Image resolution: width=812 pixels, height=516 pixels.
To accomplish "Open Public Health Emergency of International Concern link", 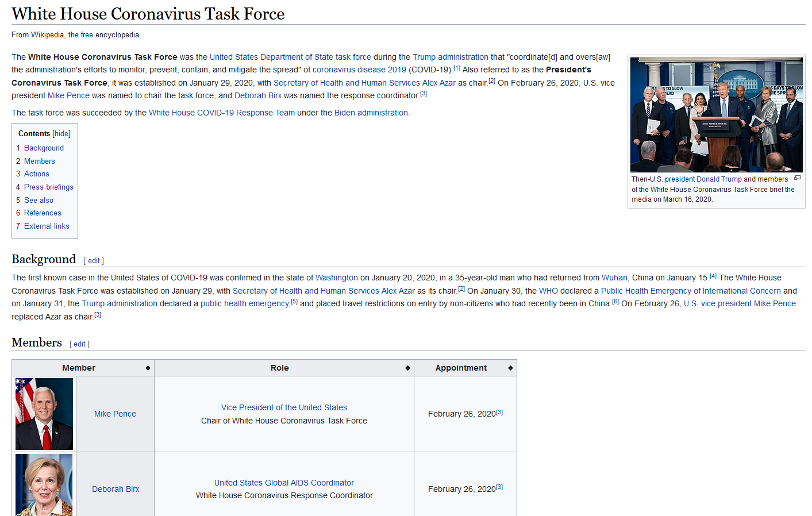I will coord(691,291).
